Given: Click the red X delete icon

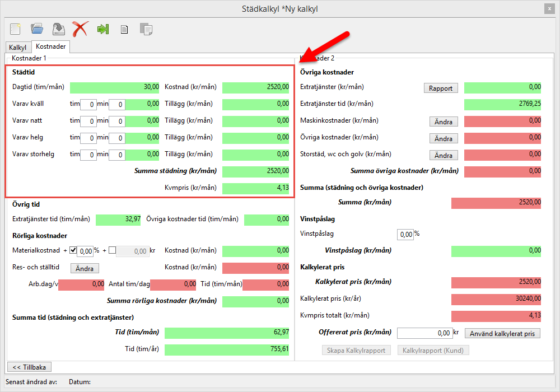Looking at the screenshot, I should click(x=80, y=29).
